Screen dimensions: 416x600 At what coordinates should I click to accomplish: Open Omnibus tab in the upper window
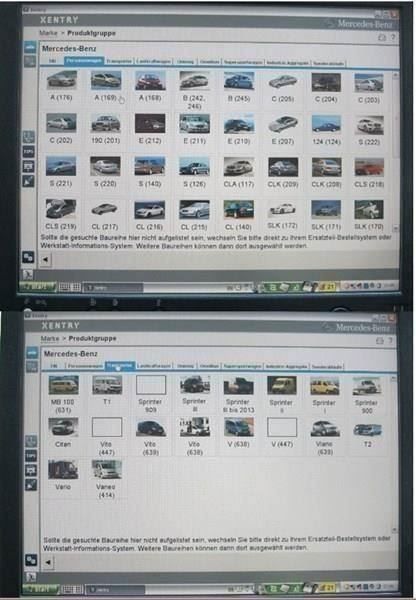click(x=209, y=62)
